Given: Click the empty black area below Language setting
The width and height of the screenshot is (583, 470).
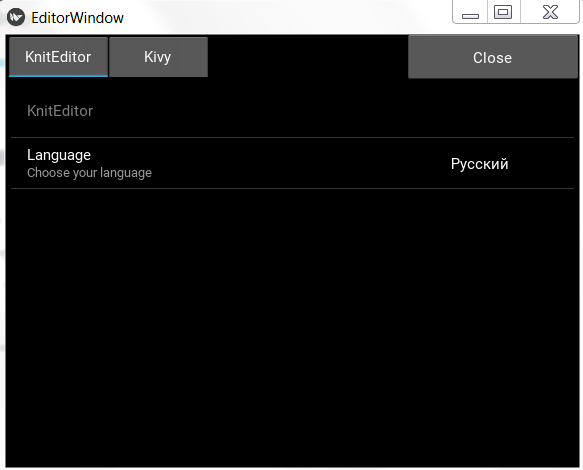Looking at the screenshot, I should click(x=292, y=327).
